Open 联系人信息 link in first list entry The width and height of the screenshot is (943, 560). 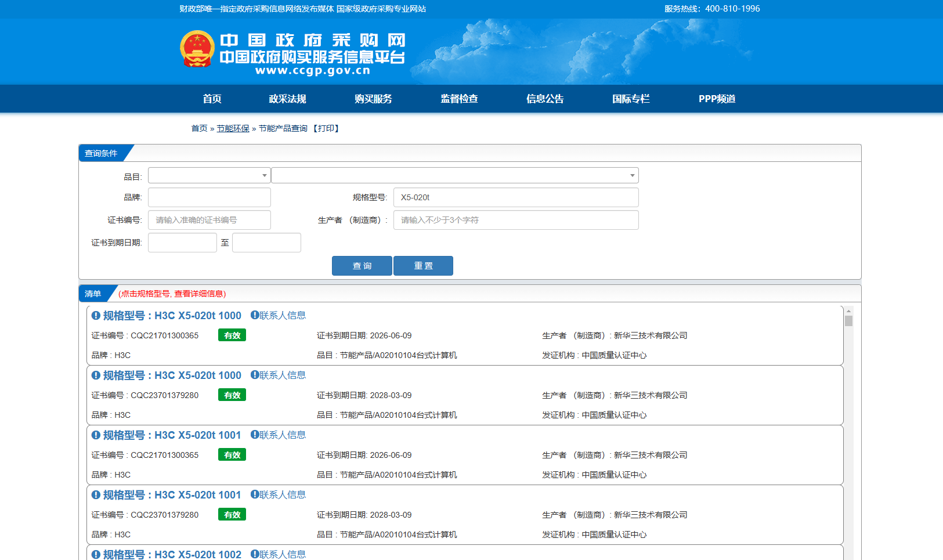click(283, 315)
